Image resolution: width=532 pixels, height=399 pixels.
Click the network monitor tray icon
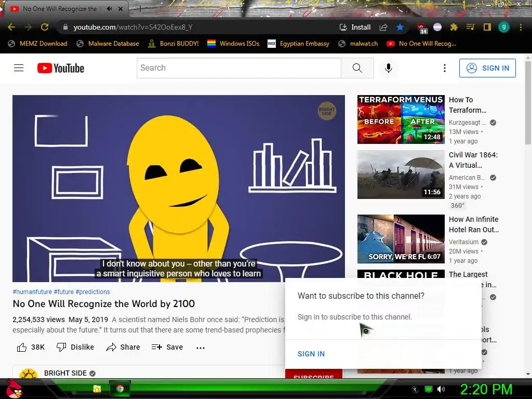pyautogui.click(x=429, y=389)
